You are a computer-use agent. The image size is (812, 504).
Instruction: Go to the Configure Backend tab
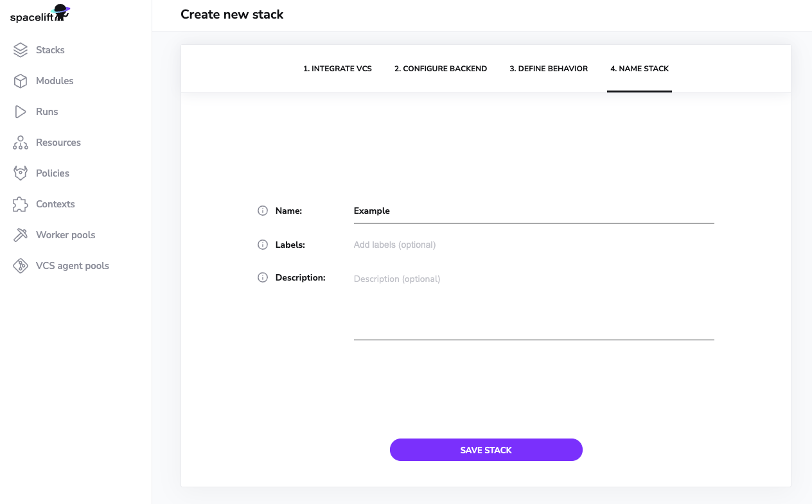pyautogui.click(x=441, y=69)
